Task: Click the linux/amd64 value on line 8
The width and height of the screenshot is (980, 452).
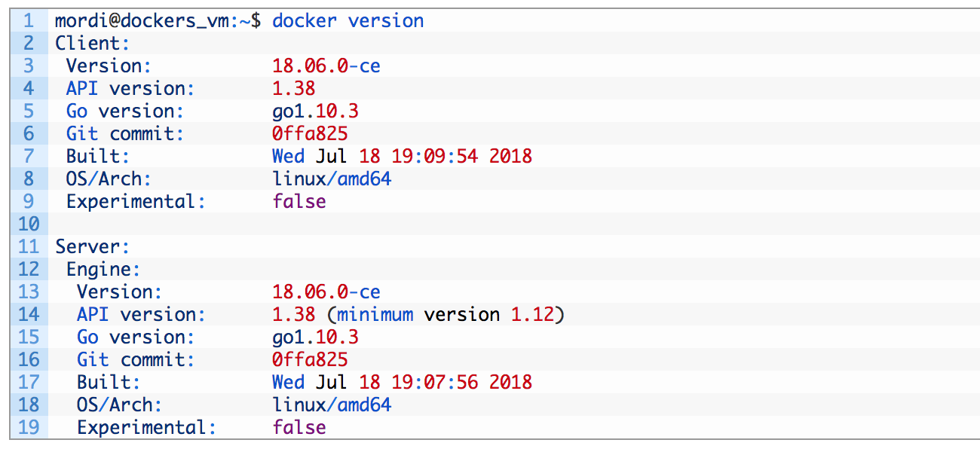Action: point(332,179)
